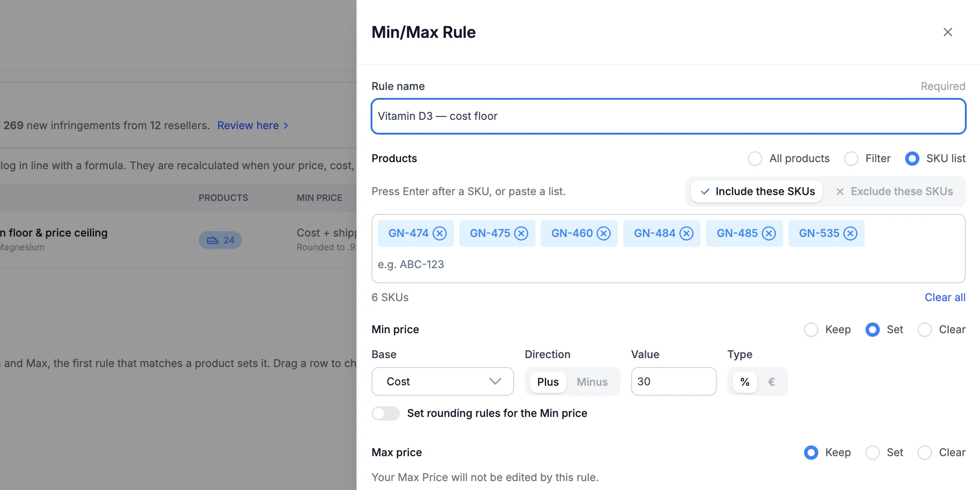Viewport: 980px width, 490px height.
Task: Click the SKU entry field placeholder
Action: (411, 265)
